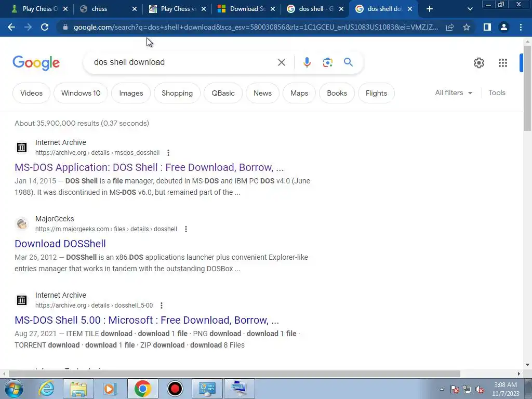Viewport: 532px width, 399px height.
Task: Filter results by News
Action: pos(262,93)
